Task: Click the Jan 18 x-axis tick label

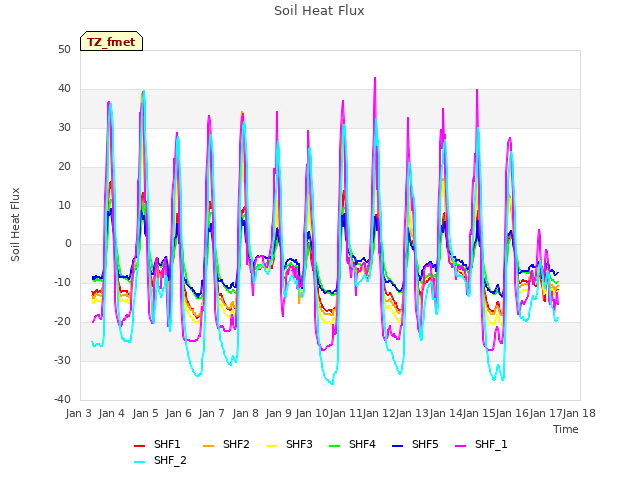Action: coord(579,413)
